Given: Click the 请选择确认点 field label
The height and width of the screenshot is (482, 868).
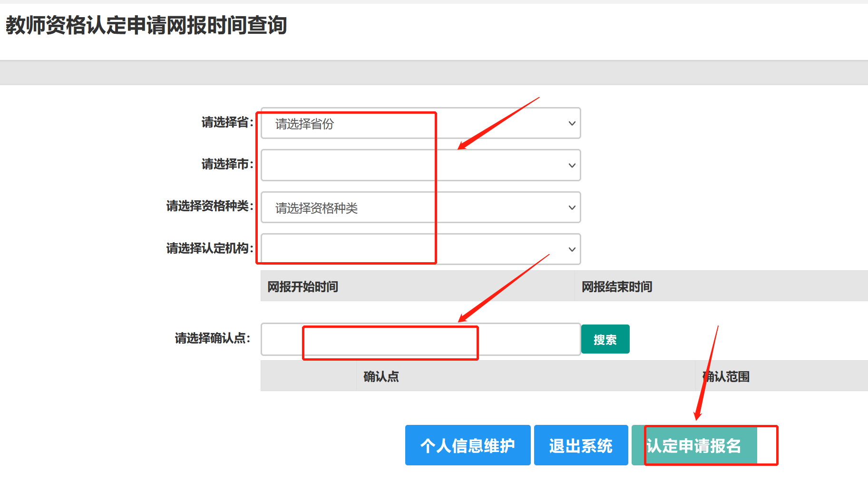Looking at the screenshot, I should click(212, 338).
